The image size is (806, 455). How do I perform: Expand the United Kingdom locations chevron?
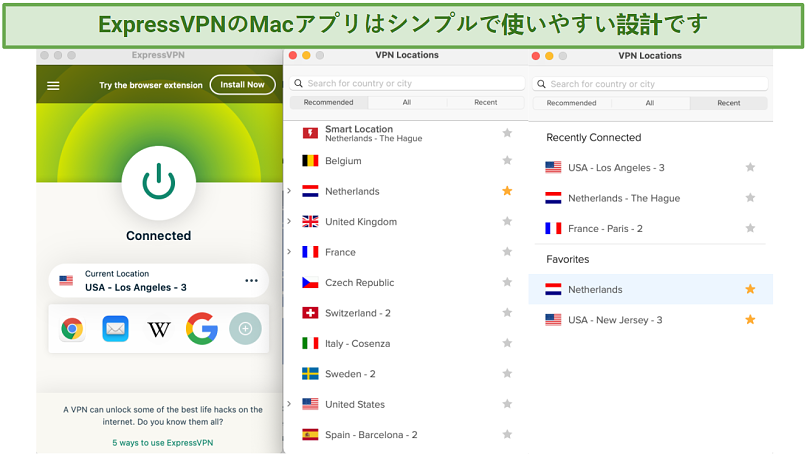[289, 221]
